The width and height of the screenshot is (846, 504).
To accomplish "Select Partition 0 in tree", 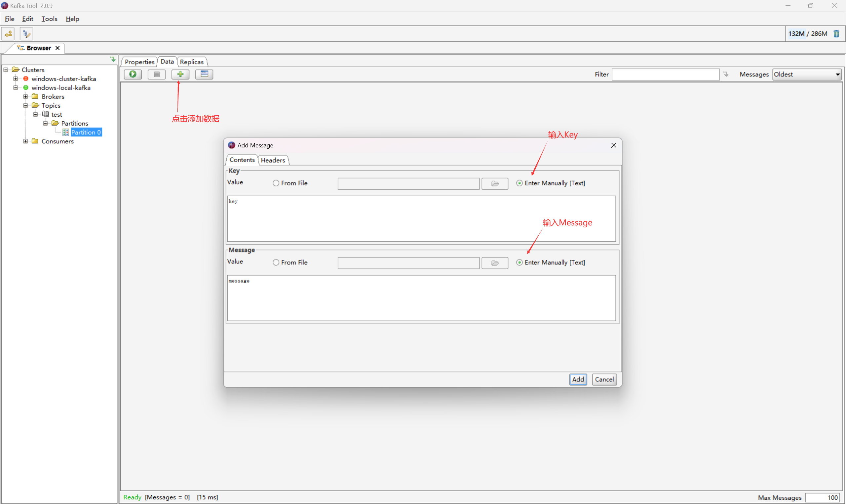I will (x=86, y=132).
